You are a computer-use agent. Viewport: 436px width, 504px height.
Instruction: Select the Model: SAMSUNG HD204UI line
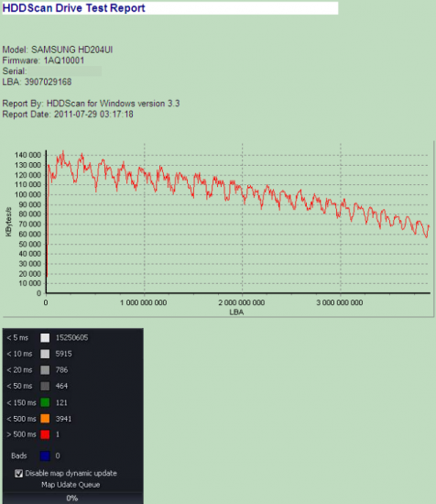point(58,49)
